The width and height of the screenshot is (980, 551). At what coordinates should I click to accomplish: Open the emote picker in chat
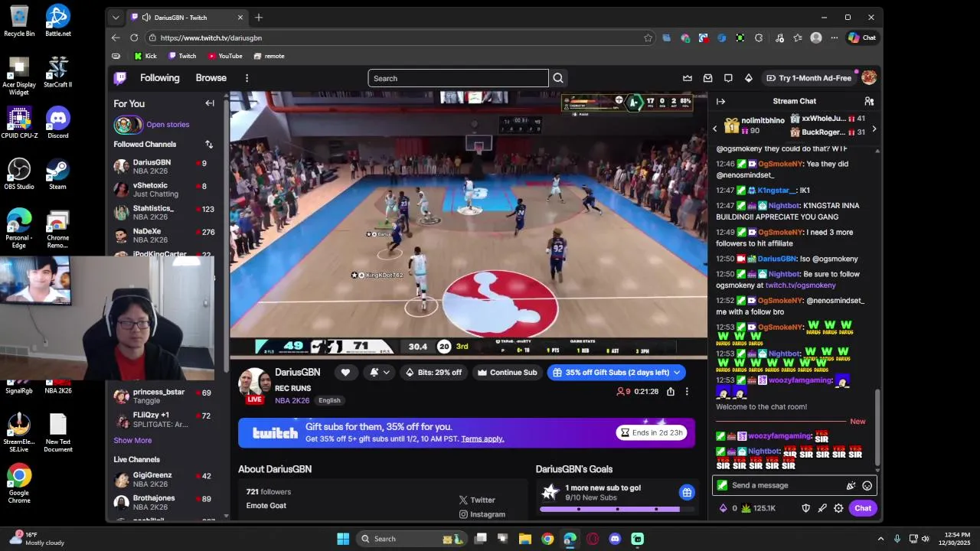[867, 485]
